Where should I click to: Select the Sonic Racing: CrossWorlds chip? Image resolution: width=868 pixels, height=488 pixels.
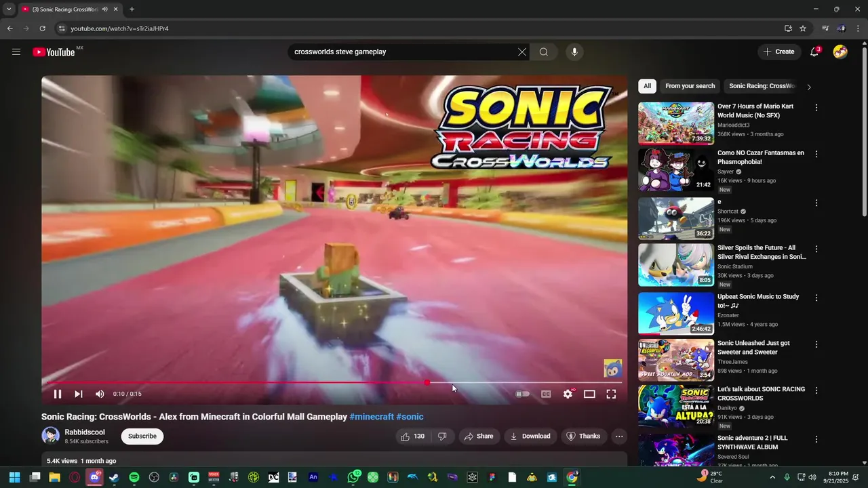[762, 86]
